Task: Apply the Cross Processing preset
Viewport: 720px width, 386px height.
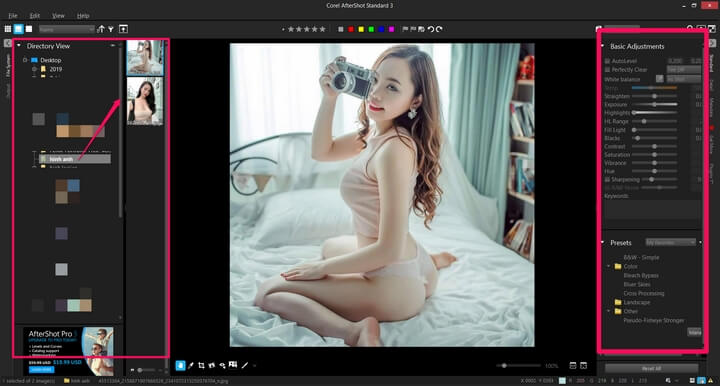Action: [644, 293]
